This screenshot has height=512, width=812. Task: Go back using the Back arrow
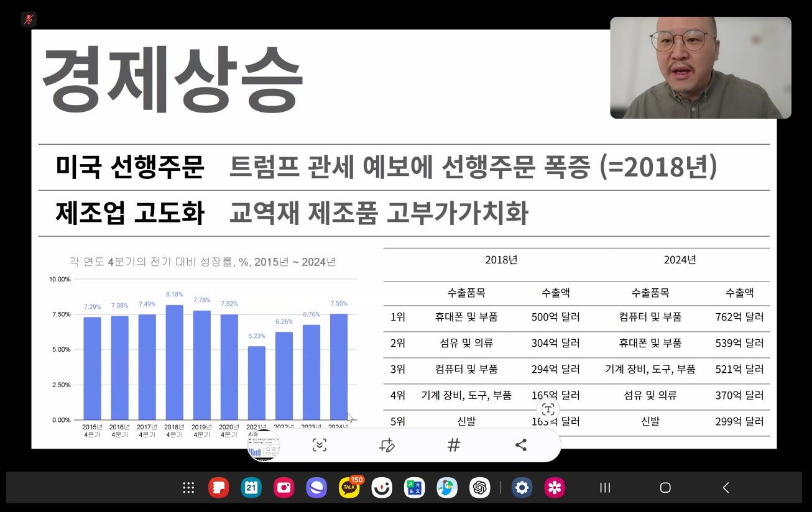[726, 488]
